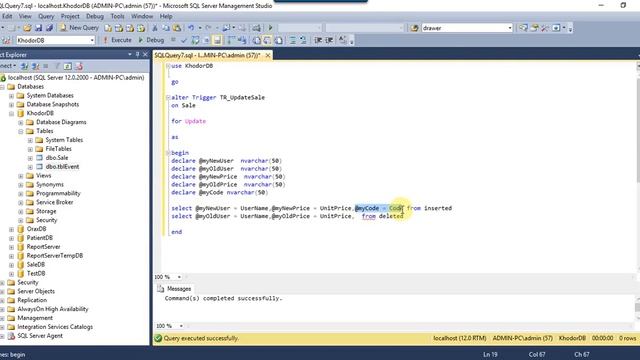Open the KhodorDB database dropdown

pos(92,40)
